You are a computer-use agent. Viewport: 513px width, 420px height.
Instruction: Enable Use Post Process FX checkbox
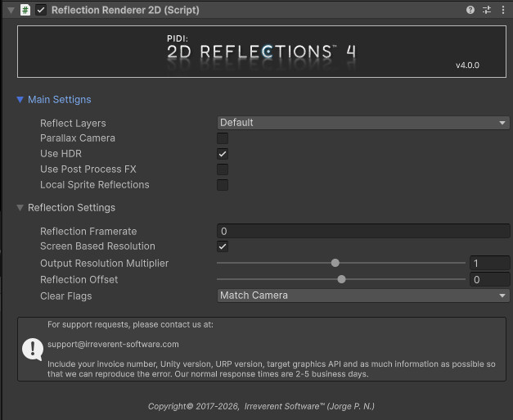(223, 169)
